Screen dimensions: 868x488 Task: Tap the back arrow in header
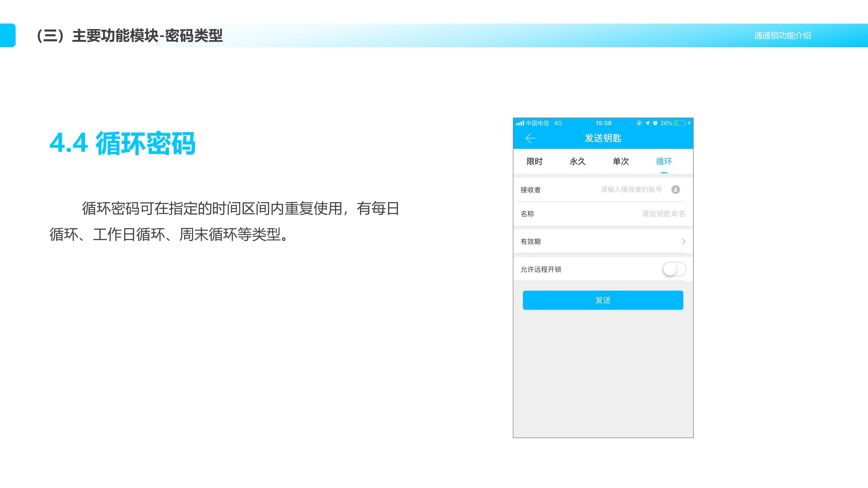tap(530, 138)
